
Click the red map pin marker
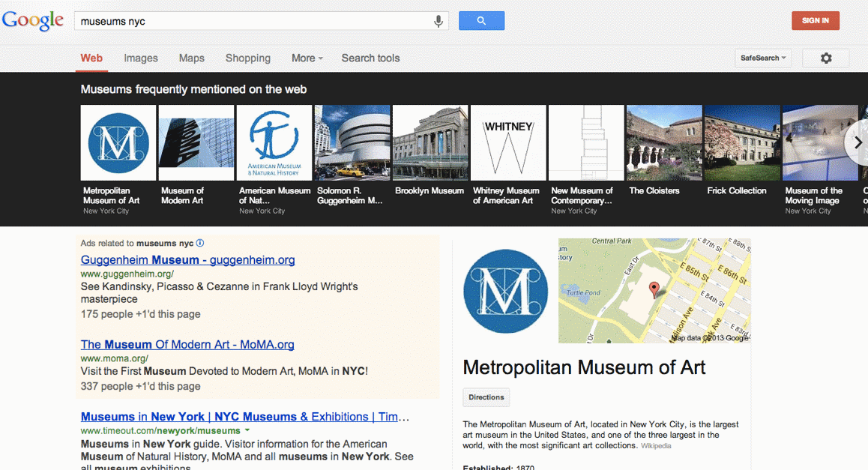654,289
